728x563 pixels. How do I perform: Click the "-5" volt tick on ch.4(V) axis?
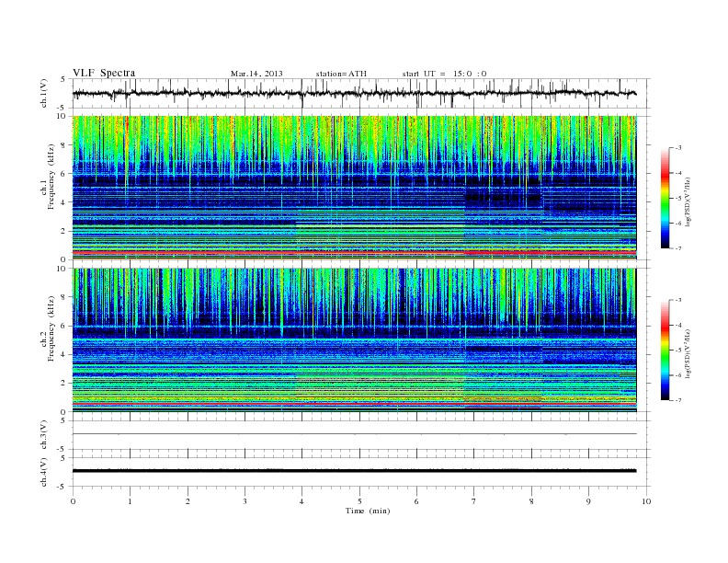tap(63, 487)
